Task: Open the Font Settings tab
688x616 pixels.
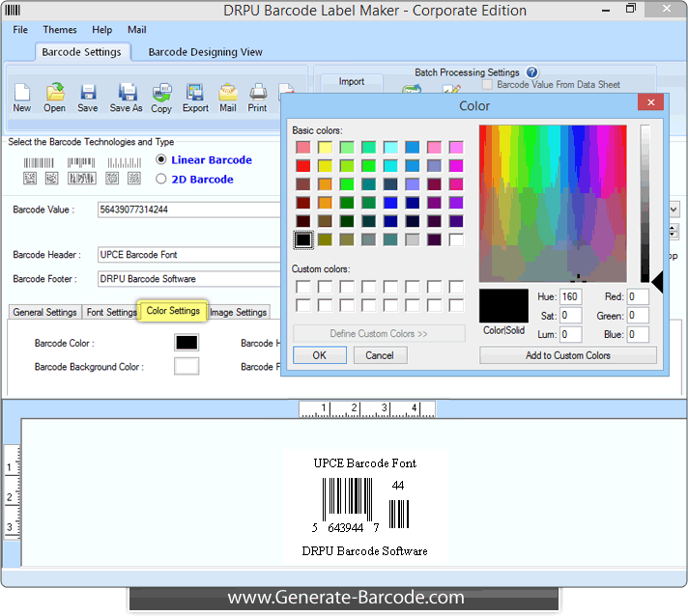Action: 111,312
